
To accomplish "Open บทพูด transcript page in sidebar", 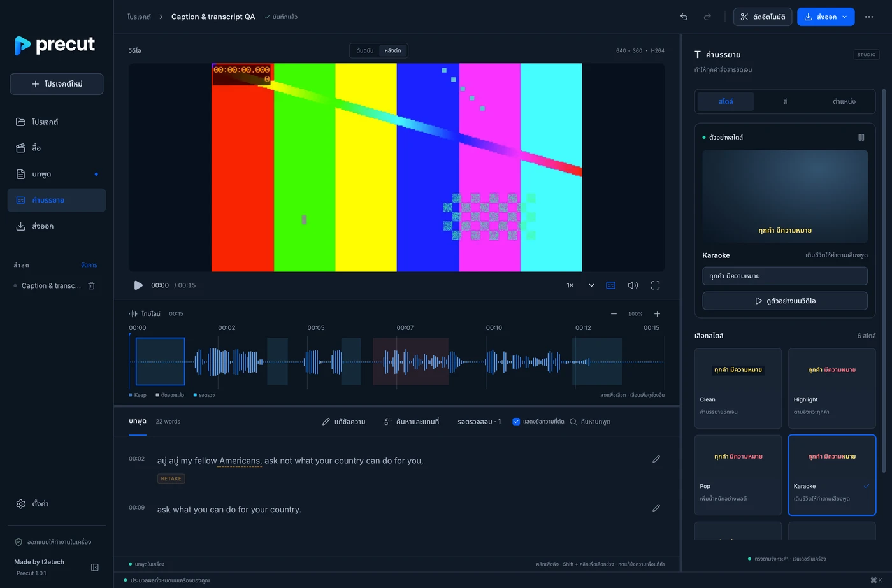I will pos(57,174).
